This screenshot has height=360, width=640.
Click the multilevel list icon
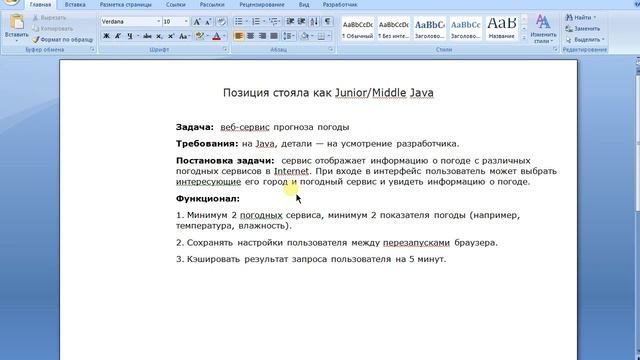coord(274,21)
